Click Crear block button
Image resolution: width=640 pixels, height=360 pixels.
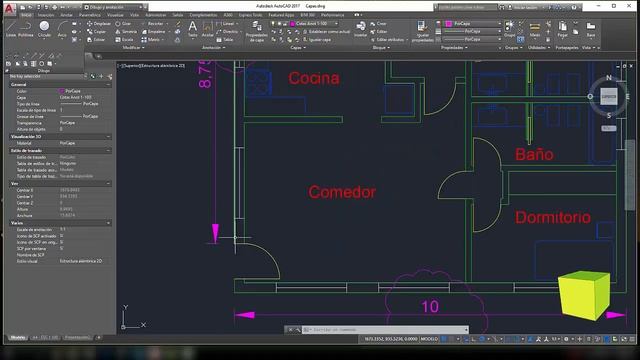(x=378, y=24)
